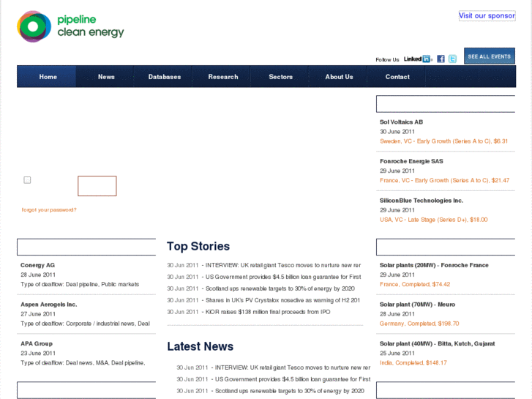Open Top Stories Tesco interview headline

(x=283, y=265)
